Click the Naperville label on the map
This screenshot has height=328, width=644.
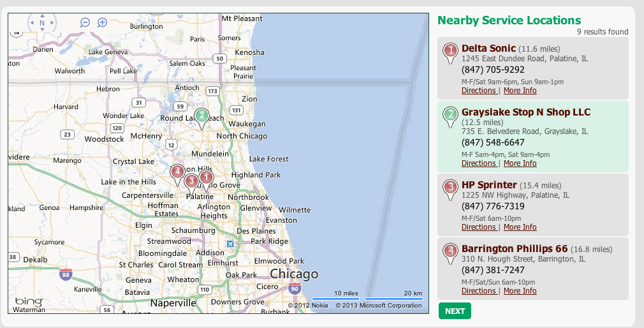coord(173,303)
